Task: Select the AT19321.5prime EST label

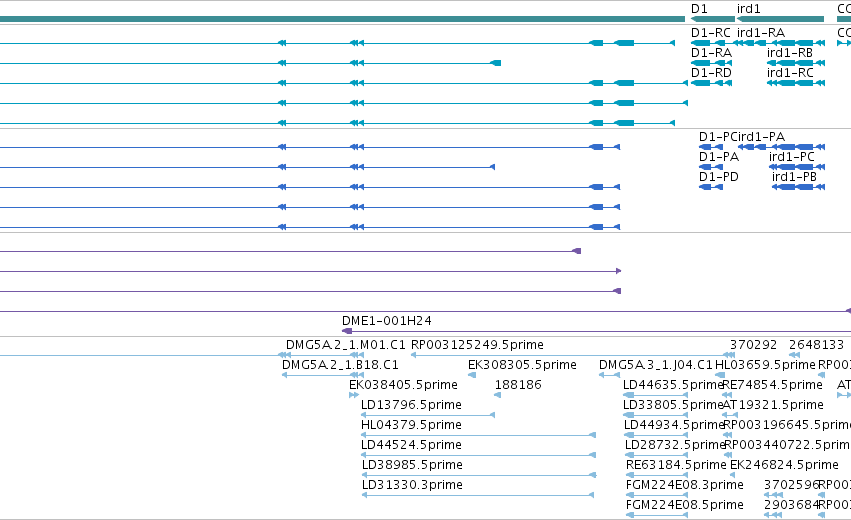Action: pos(773,405)
